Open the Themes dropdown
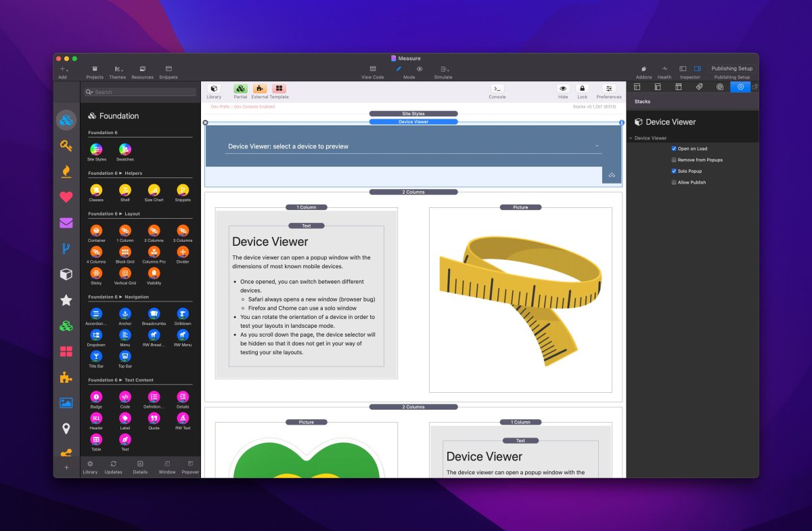Viewport: 812px width, 531px height. tap(118, 69)
